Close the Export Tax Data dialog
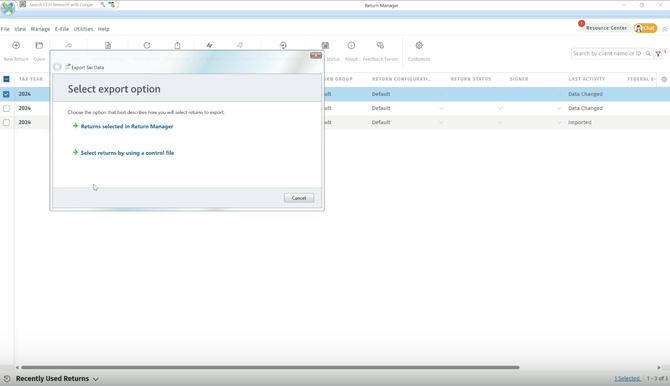670x386 pixels. [x=316, y=56]
